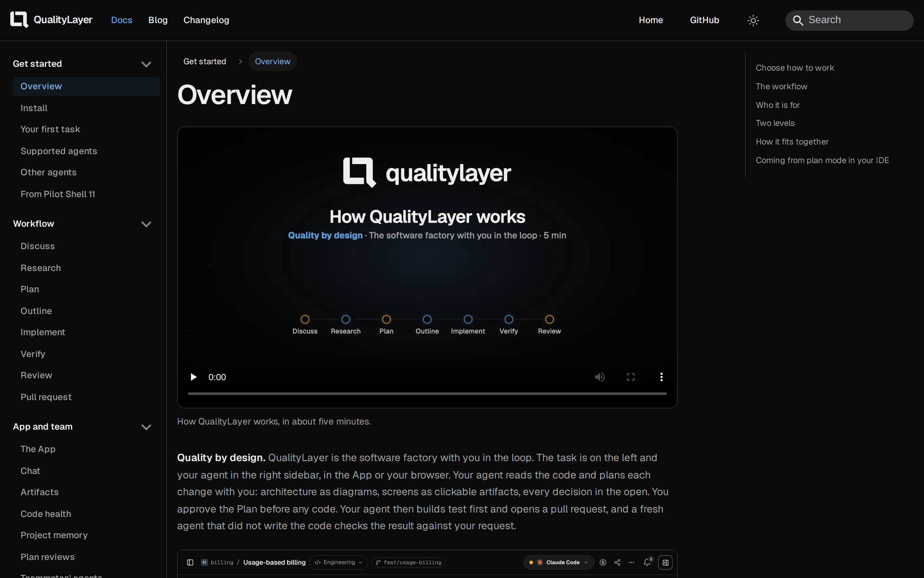Open the Plan reviews sidebar page
The height and width of the screenshot is (578, 924).
48,557
